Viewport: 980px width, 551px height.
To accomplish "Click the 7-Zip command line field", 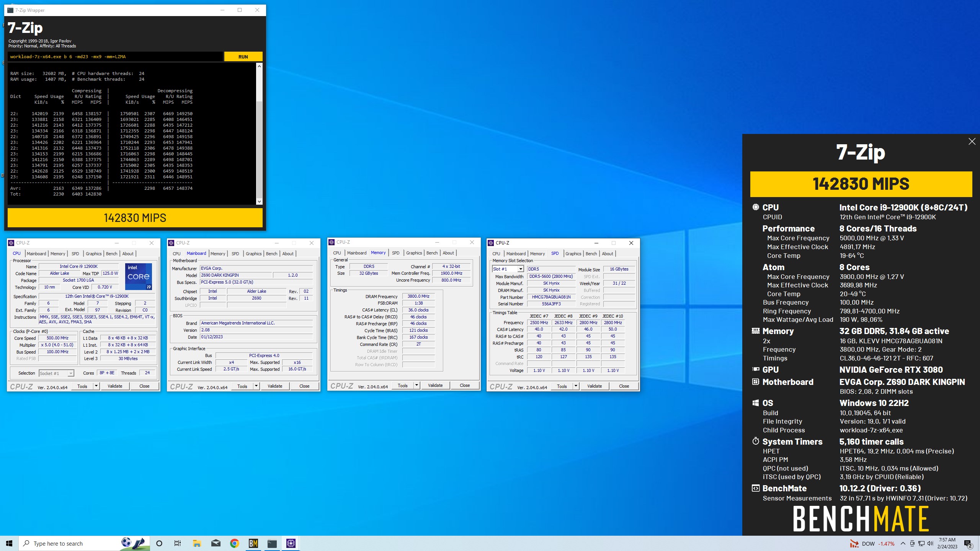I will pos(115,57).
